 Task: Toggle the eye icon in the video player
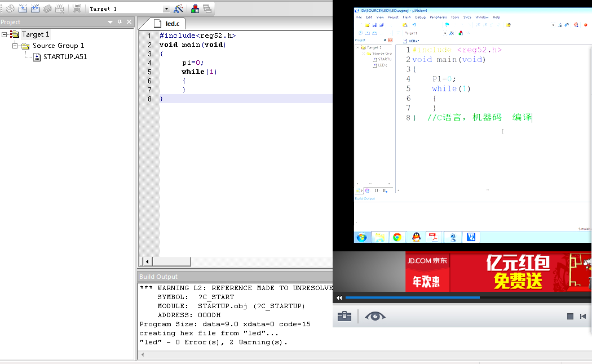(x=375, y=316)
